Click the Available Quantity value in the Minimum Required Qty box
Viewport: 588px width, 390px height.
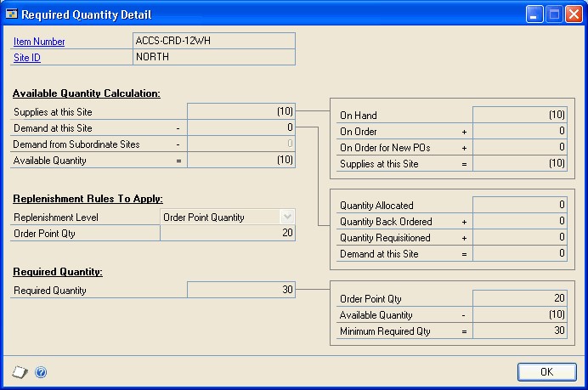point(520,314)
